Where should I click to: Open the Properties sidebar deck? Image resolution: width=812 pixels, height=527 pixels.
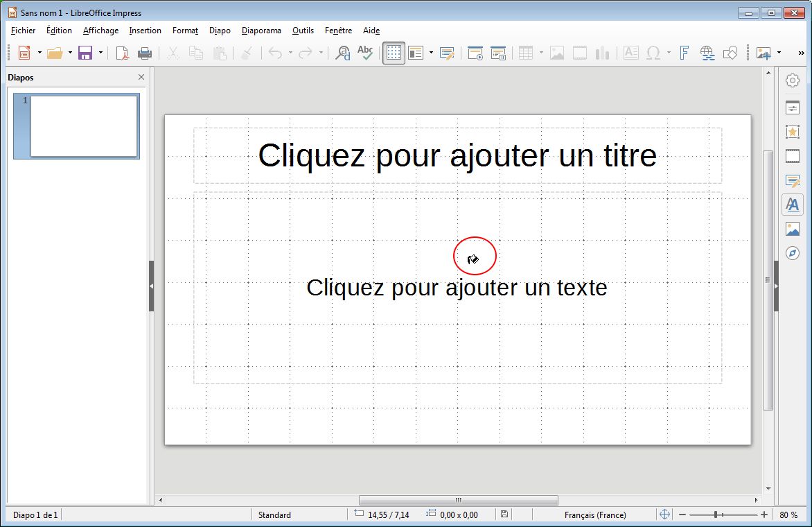click(793, 107)
